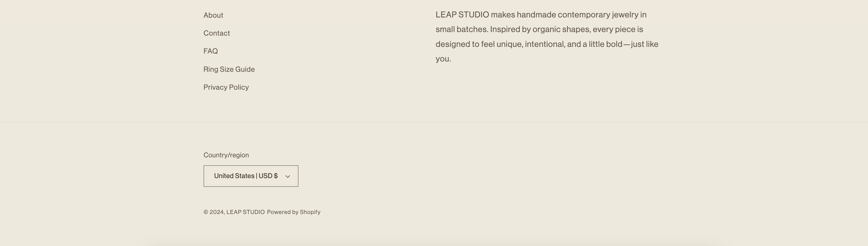Click LEAP STUDIO at the description's start
Screen dimensions: 868x246
[462, 15]
